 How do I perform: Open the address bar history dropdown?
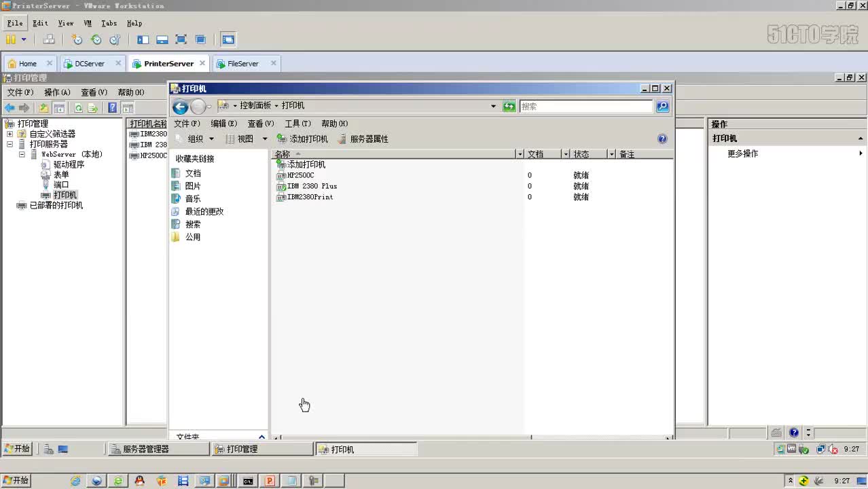pyautogui.click(x=493, y=107)
